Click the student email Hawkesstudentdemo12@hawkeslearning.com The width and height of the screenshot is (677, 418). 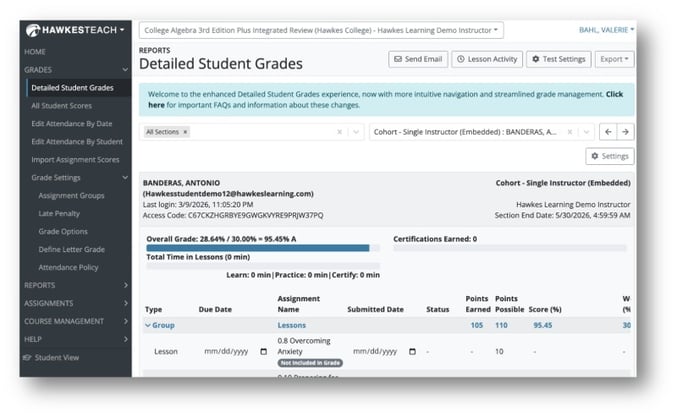click(x=228, y=194)
